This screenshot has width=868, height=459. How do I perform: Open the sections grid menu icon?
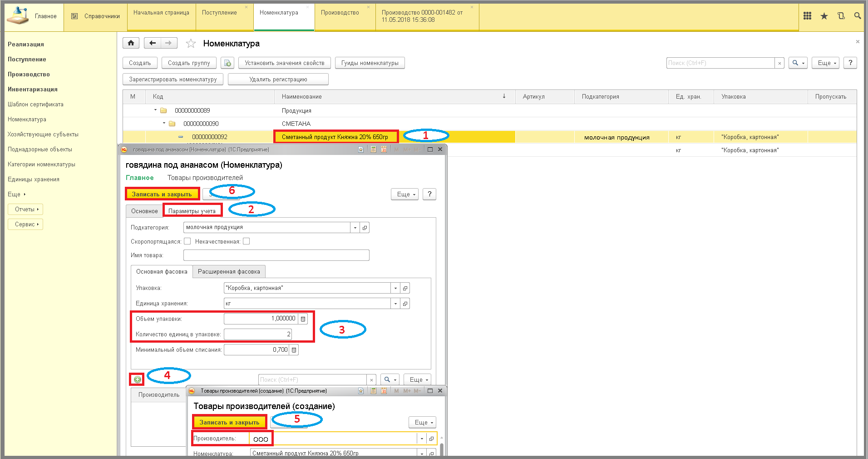coord(807,16)
